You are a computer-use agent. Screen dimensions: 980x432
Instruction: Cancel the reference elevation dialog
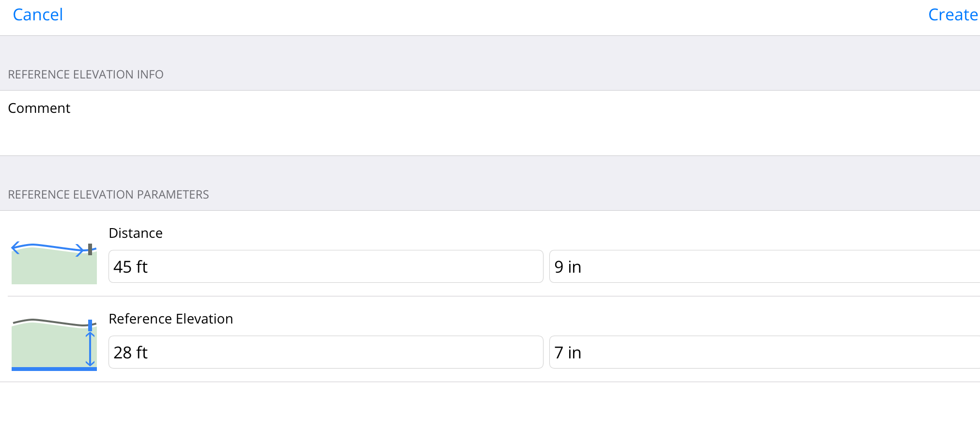(38, 15)
